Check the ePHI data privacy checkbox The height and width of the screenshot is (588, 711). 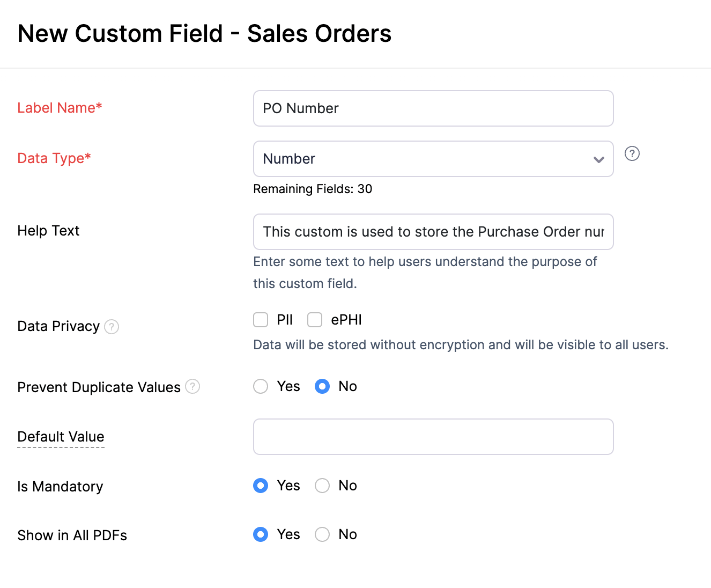(x=315, y=319)
